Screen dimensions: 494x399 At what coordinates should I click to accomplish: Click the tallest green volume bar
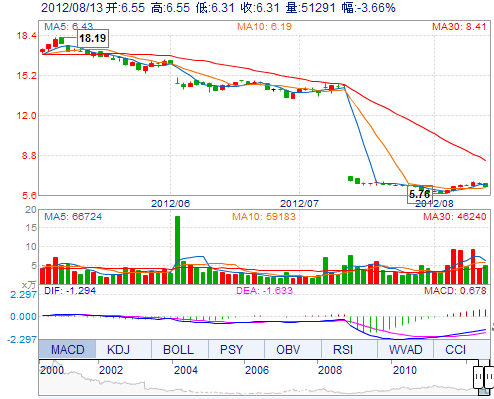(177, 250)
